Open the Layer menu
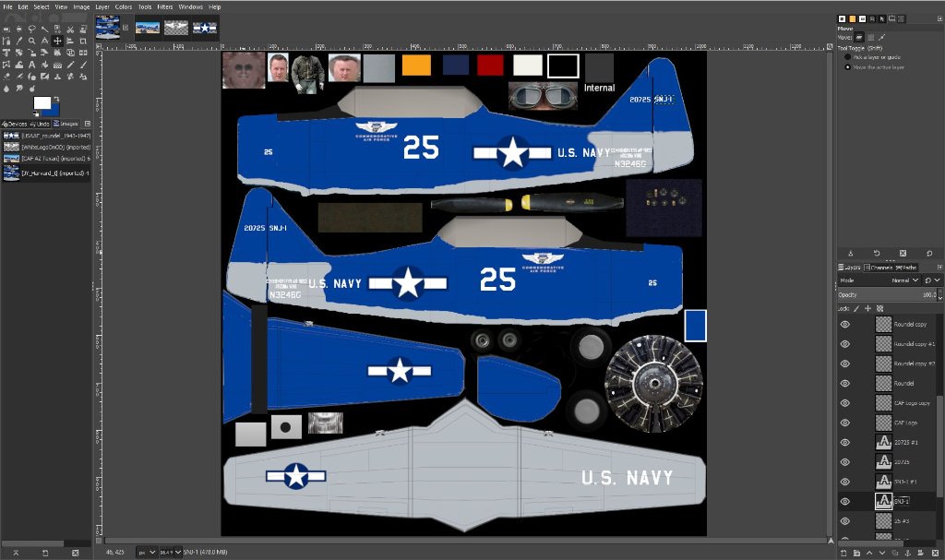 (x=102, y=7)
